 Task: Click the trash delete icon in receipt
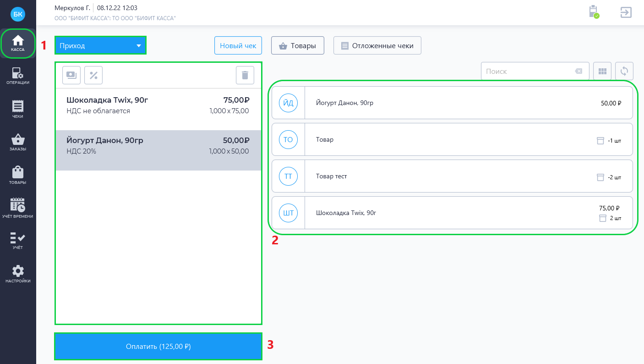tap(245, 75)
